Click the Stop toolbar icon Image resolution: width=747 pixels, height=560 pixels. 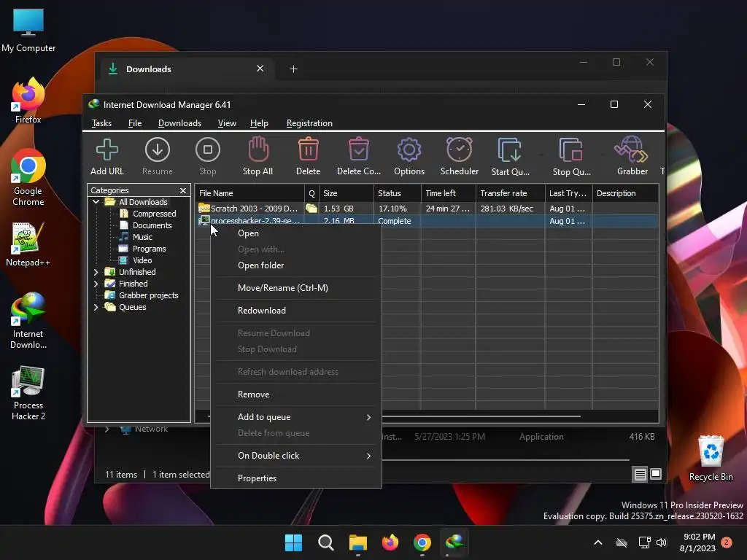coord(208,149)
